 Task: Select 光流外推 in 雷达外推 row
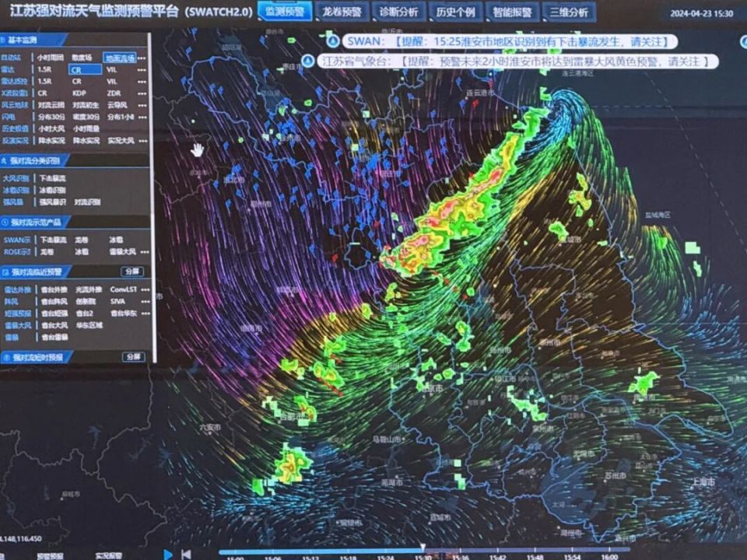[x=89, y=289]
